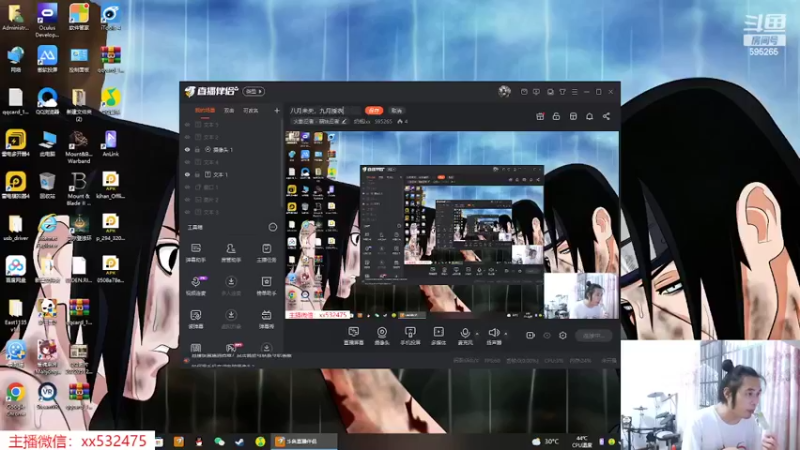Edit the category with the pencil icon
Screen dimensions: 800x450
click(x=344, y=121)
